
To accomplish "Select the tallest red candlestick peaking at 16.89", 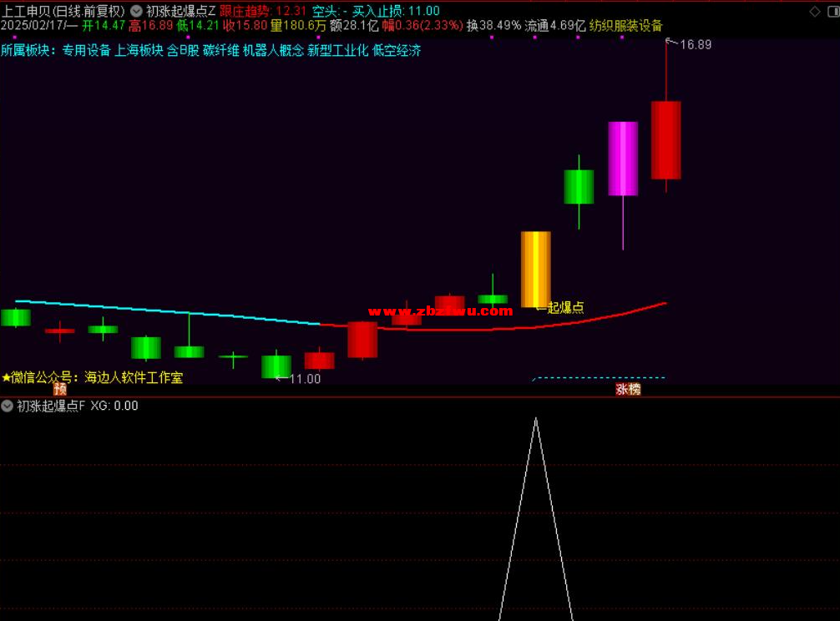I will pyautogui.click(x=665, y=139).
